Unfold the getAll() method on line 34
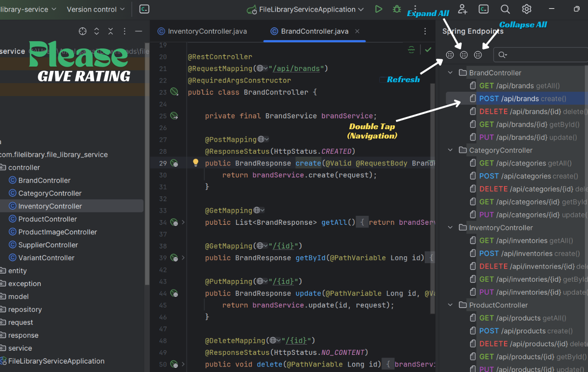This screenshot has height=372, width=588. (x=183, y=222)
